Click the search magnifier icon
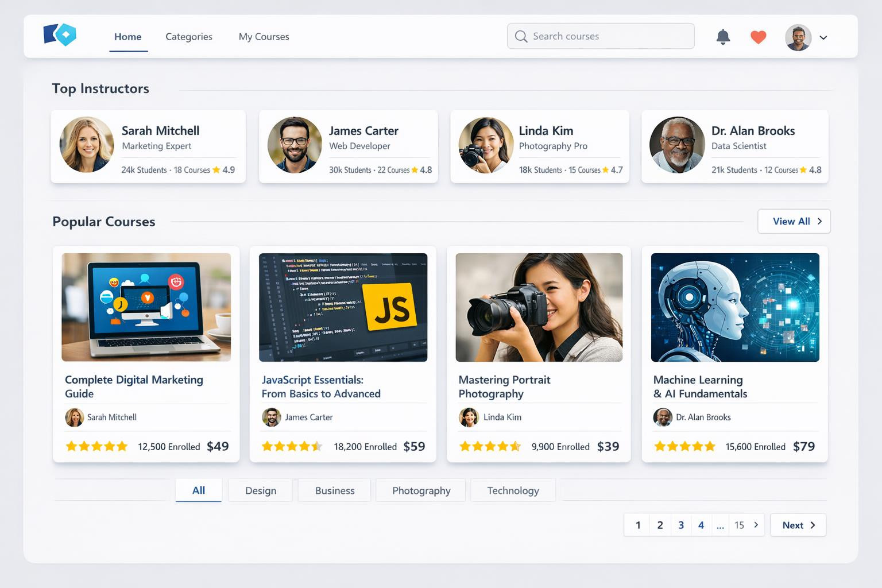The height and width of the screenshot is (588, 882). coord(521,37)
